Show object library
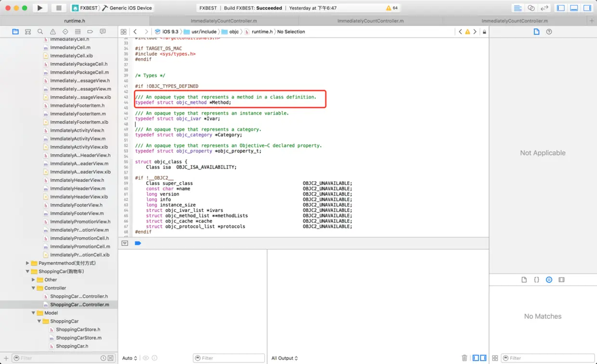Viewport: 597px width, 364px height. click(549, 279)
